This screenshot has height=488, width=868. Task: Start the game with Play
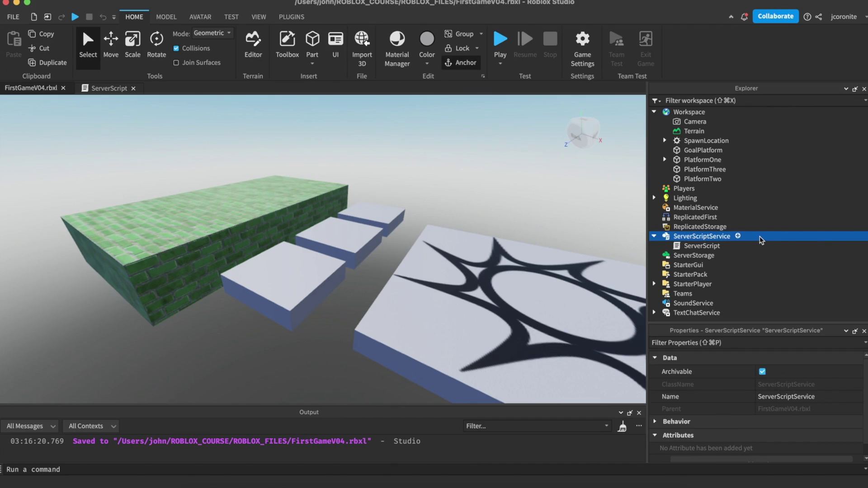[x=500, y=45]
